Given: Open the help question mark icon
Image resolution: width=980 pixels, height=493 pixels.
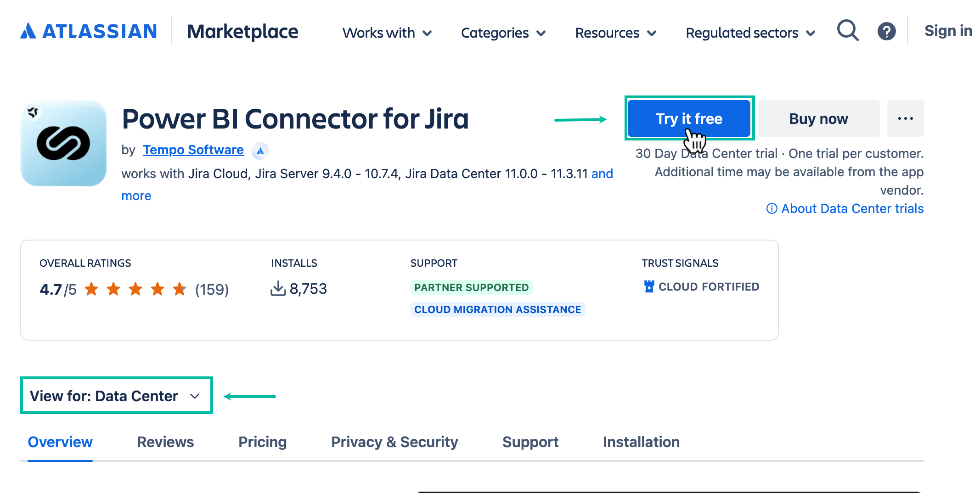Looking at the screenshot, I should 886,32.
